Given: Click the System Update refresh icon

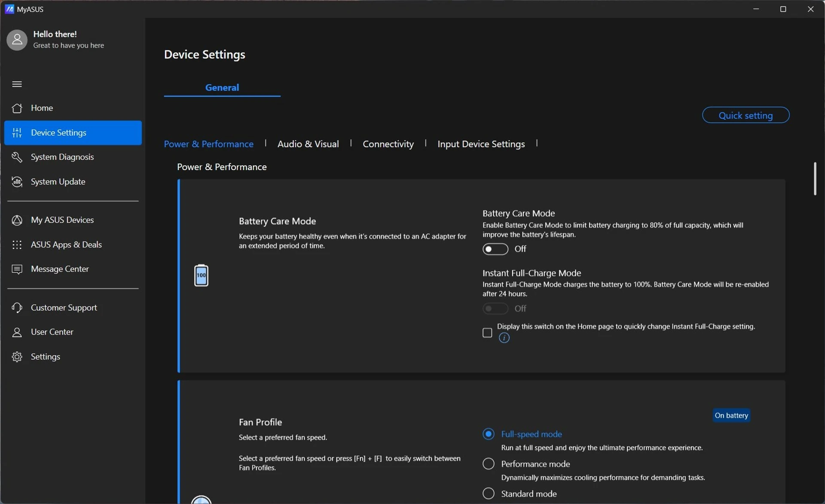Looking at the screenshot, I should pos(17,182).
